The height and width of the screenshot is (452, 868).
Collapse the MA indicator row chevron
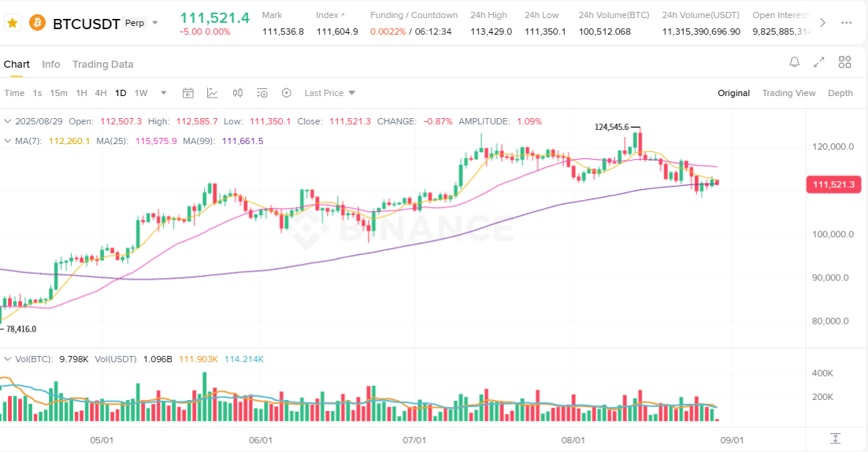pyautogui.click(x=8, y=141)
